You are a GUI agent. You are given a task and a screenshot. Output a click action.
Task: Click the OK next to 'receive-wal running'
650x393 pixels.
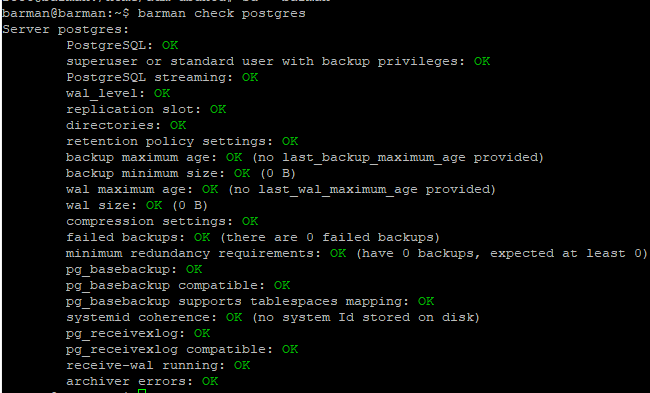(x=242, y=365)
